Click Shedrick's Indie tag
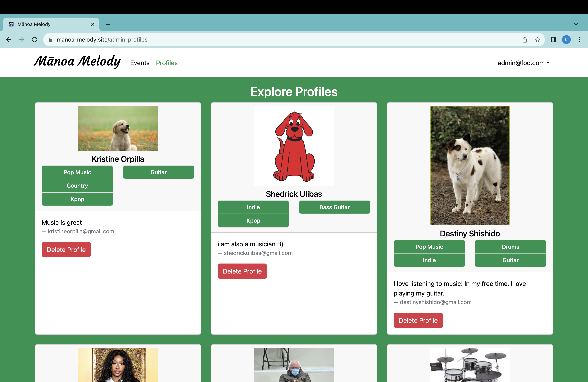Screen dimensions: 588x382 coord(253,207)
